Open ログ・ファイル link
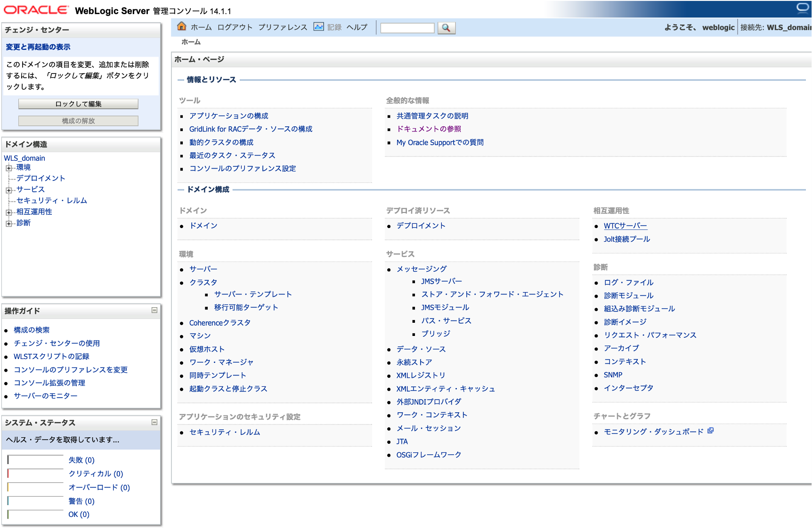Viewport: 812px width, 531px height. pos(629,282)
